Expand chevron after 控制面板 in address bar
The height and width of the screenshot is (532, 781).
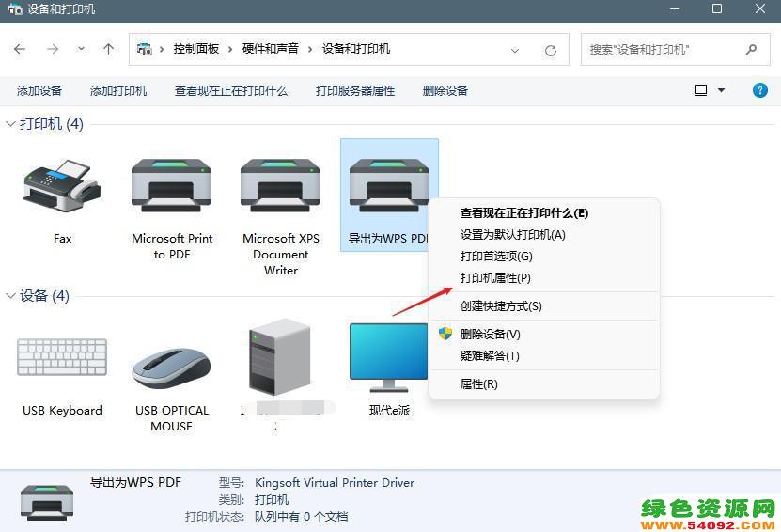pyautogui.click(x=230, y=49)
